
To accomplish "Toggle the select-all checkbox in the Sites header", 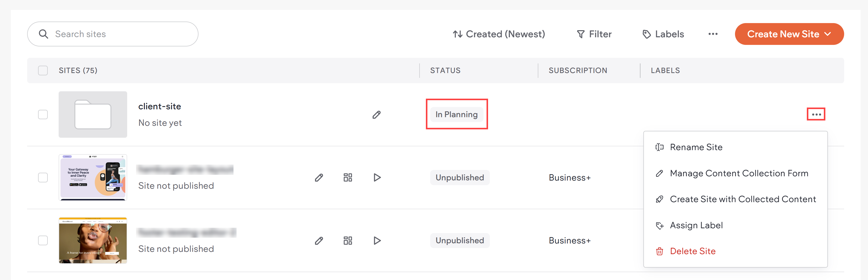I will 43,70.
